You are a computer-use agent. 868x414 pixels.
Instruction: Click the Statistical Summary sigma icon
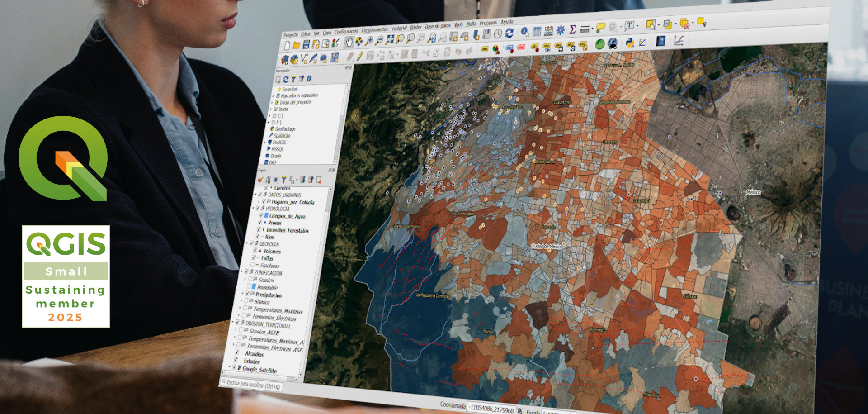pyautogui.click(x=572, y=29)
